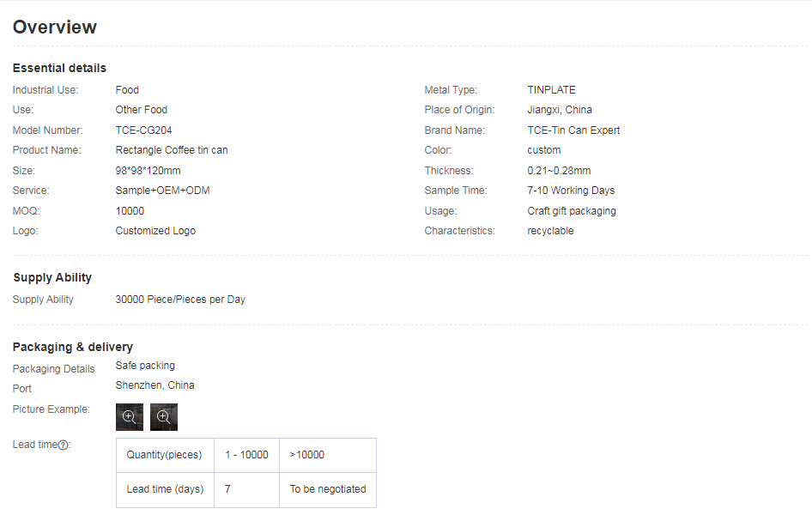This screenshot has height=521, width=812.
Task: Click the 7-10 Working Days sample time
Action: [x=571, y=191]
